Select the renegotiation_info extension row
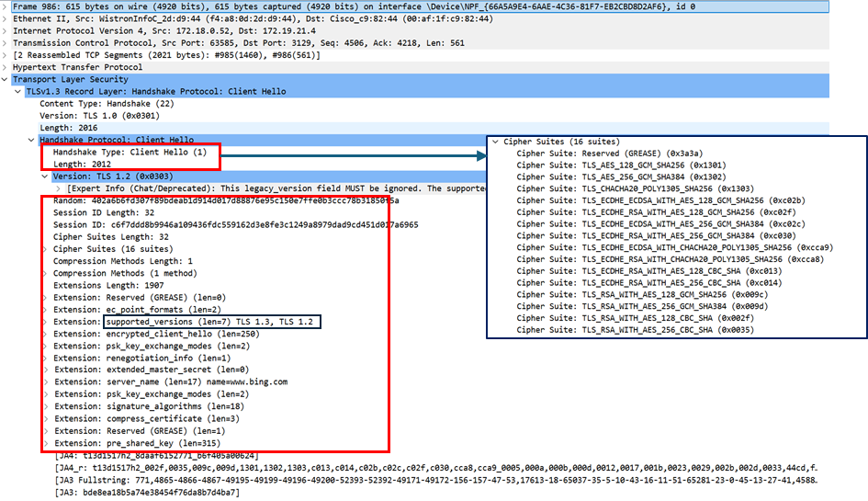The height and width of the screenshot is (501, 868). 142,359
